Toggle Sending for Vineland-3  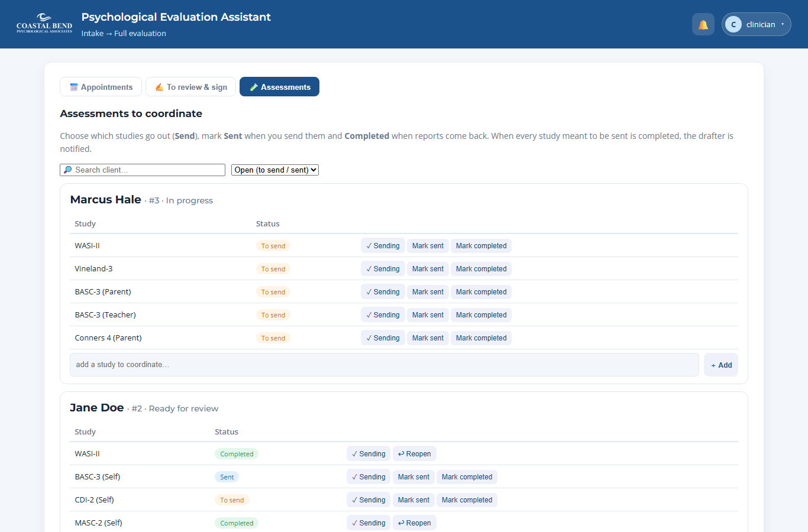[383, 269]
